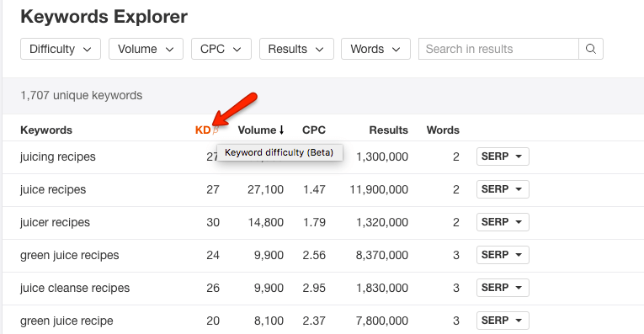Click KD value 24 for green juice recipes
This screenshot has width=644, height=334.
point(213,255)
